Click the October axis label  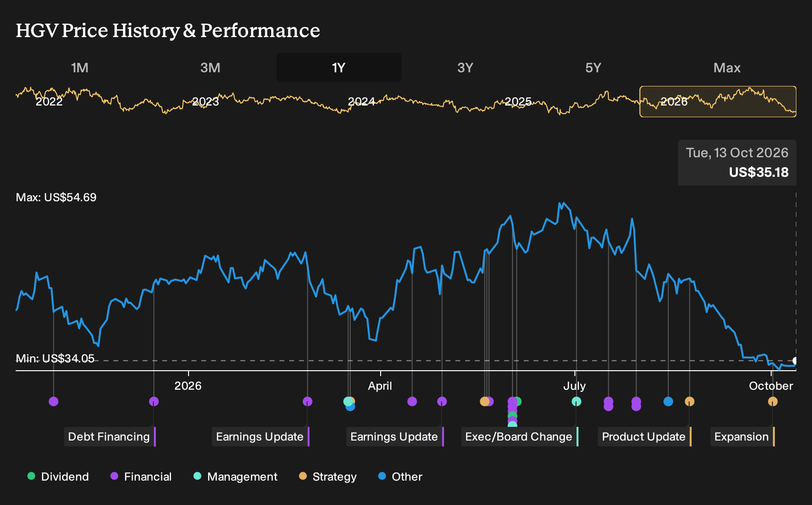click(x=771, y=386)
